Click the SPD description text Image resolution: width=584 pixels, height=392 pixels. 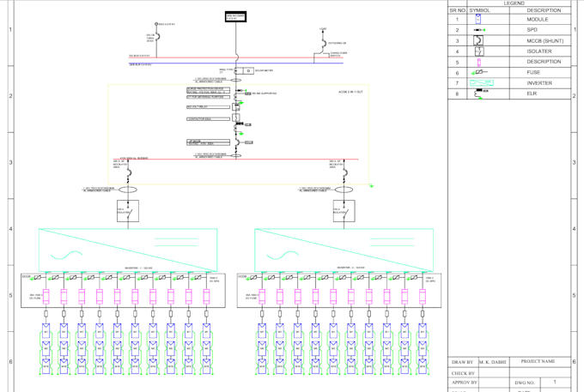tap(532, 30)
